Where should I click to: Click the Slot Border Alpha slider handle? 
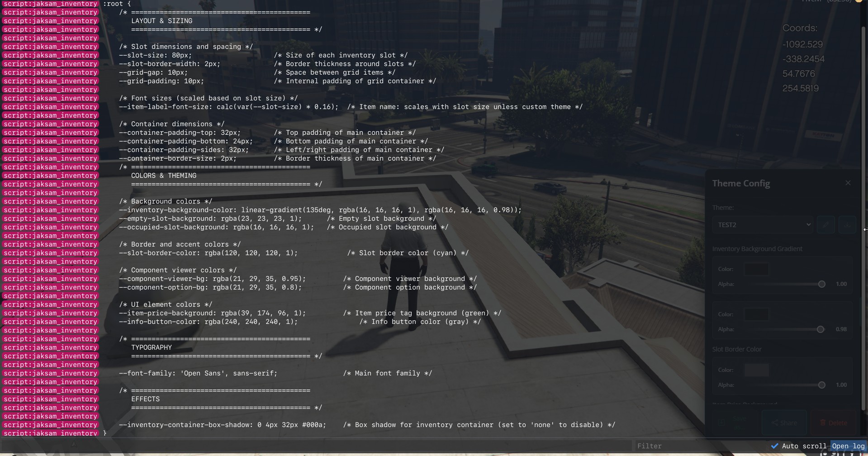[x=821, y=385]
